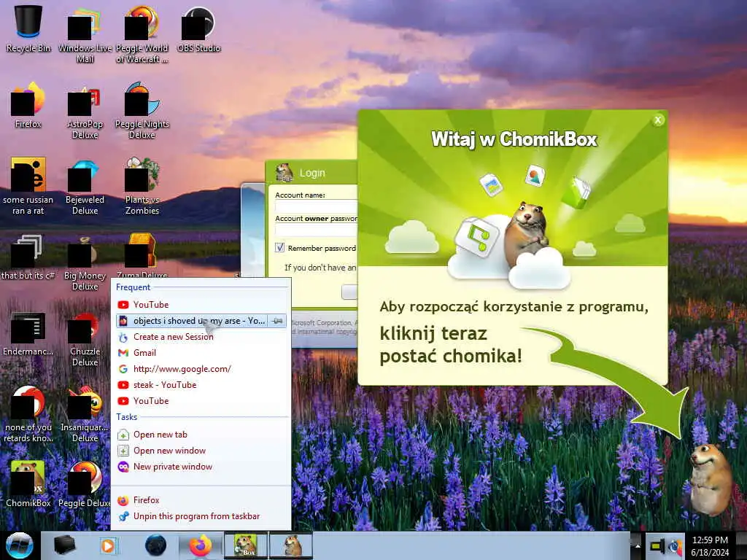Image resolution: width=747 pixels, height=560 pixels.
Task: Select the Windows Live Mail desktop shortcut
Action: (85, 34)
